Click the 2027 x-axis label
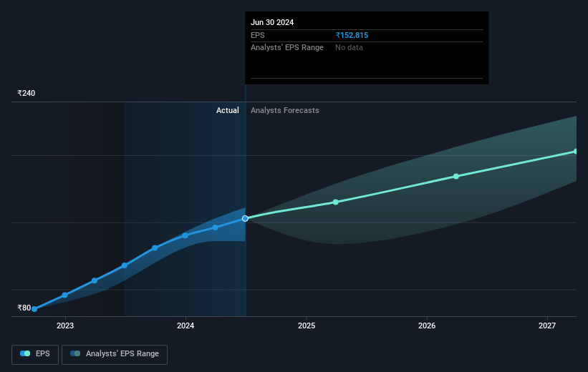Screen dimensions: 588x372 [547, 326]
